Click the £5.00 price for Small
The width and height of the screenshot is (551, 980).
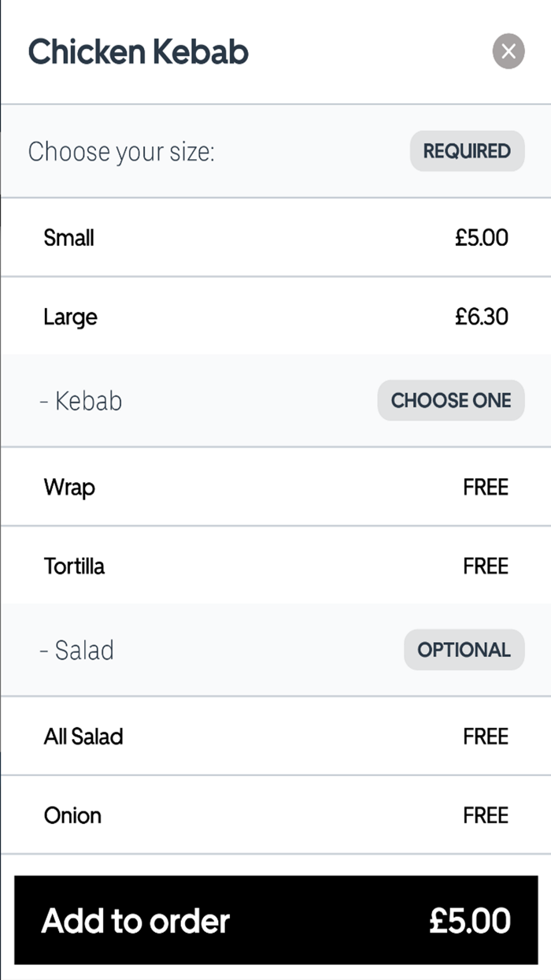[483, 237]
